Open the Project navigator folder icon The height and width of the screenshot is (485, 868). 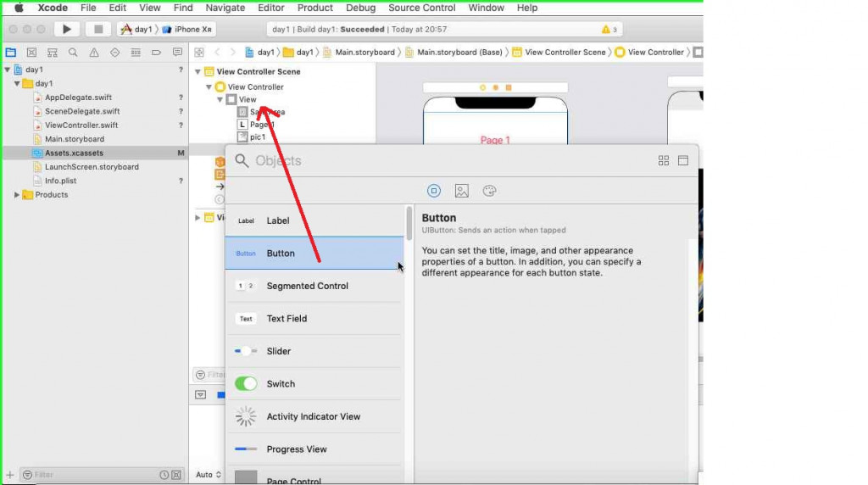(10, 53)
